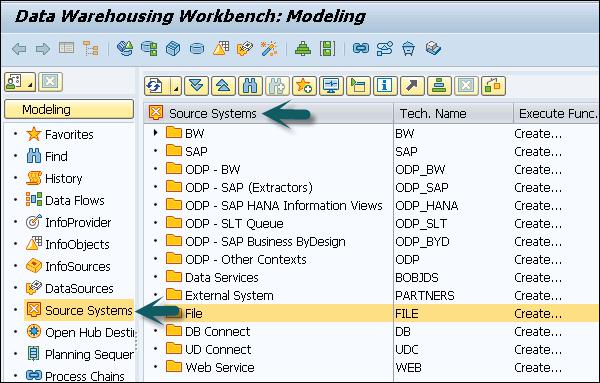Viewport: 600px width, 383px height.
Task: Expand all nodes with double-down arrow
Action: coord(196,86)
